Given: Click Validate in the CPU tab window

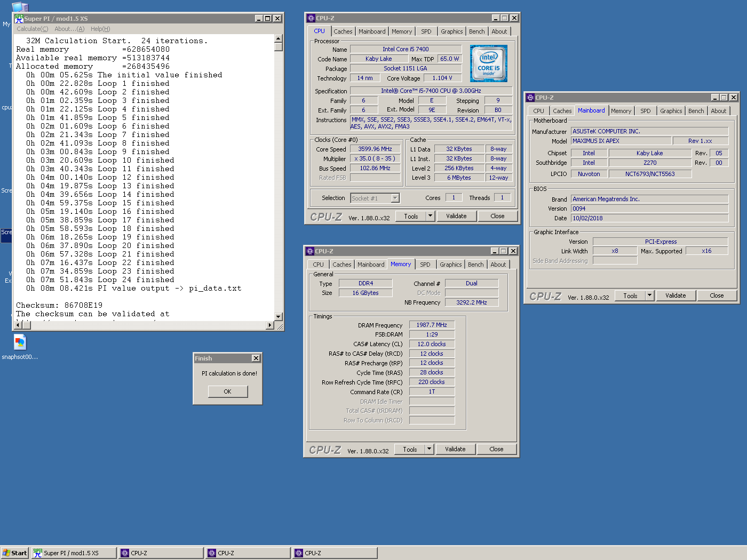Looking at the screenshot, I should click(x=456, y=216).
